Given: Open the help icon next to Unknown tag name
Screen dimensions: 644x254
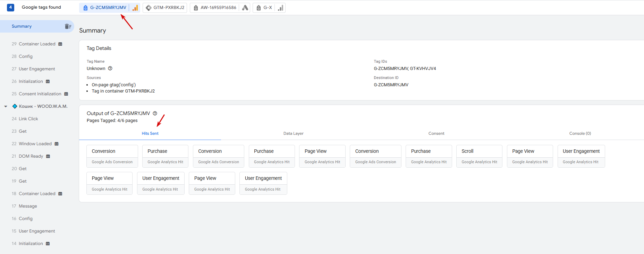Looking at the screenshot, I should tap(110, 68).
